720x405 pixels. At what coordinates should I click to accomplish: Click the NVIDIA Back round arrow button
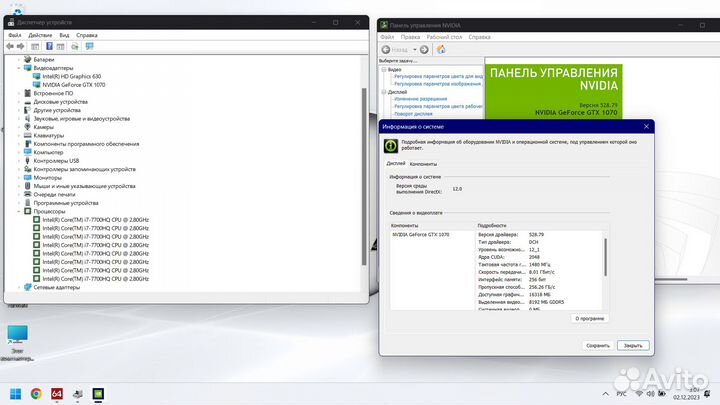[x=386, y=49]
